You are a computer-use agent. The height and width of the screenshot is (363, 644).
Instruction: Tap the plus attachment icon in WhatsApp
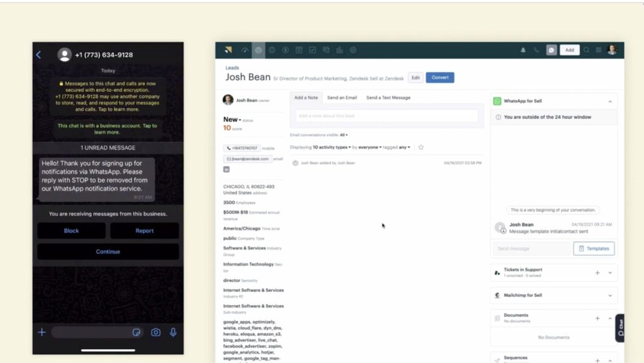point(42,332)
